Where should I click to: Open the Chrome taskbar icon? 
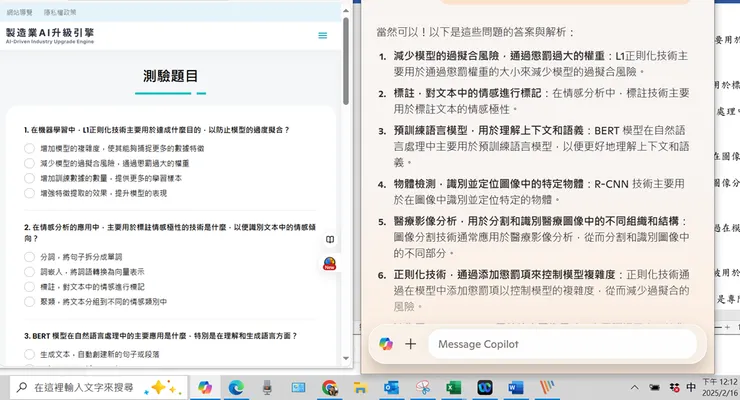[x=329, y=388]
